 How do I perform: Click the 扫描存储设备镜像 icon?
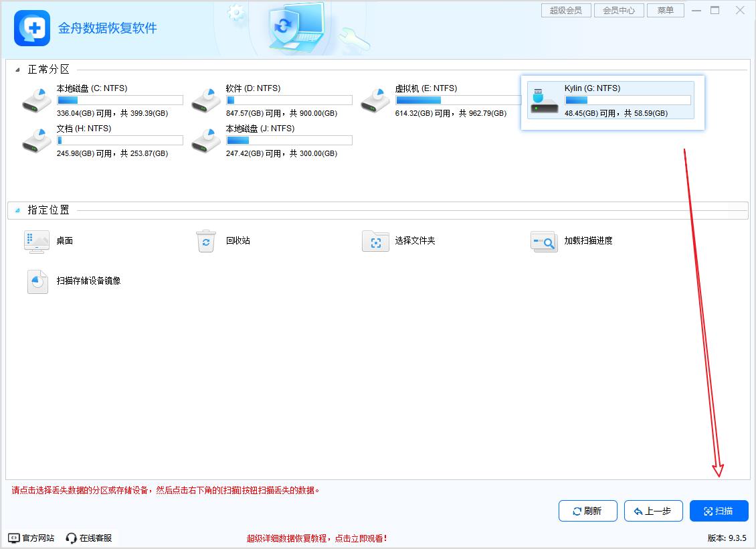(x=37, y=281)
